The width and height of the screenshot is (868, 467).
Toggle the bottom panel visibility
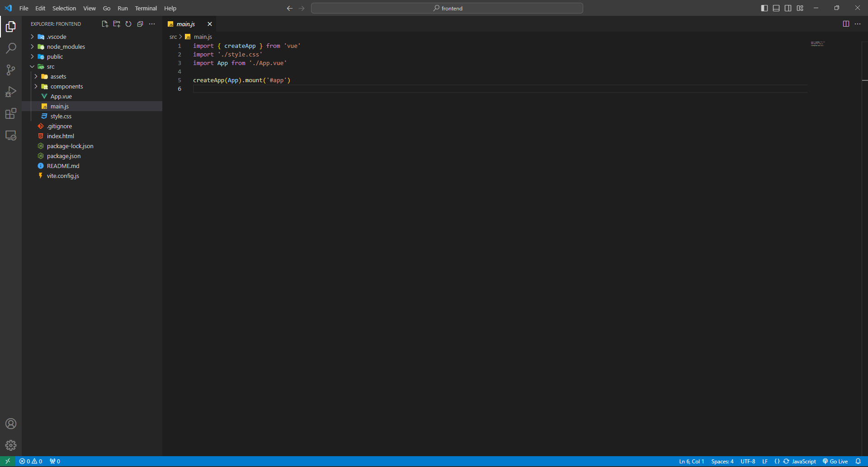point(776,8)
